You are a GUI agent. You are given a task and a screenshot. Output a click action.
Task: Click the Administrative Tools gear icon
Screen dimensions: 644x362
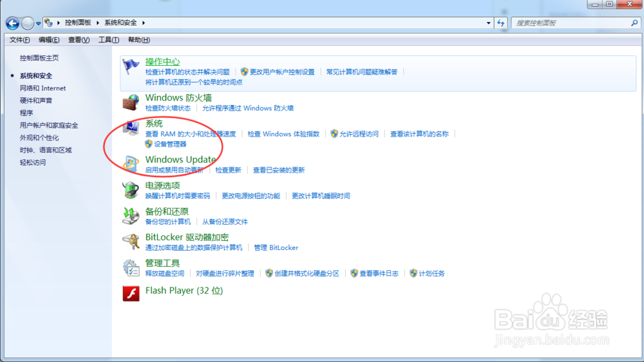tap(131, 267)
